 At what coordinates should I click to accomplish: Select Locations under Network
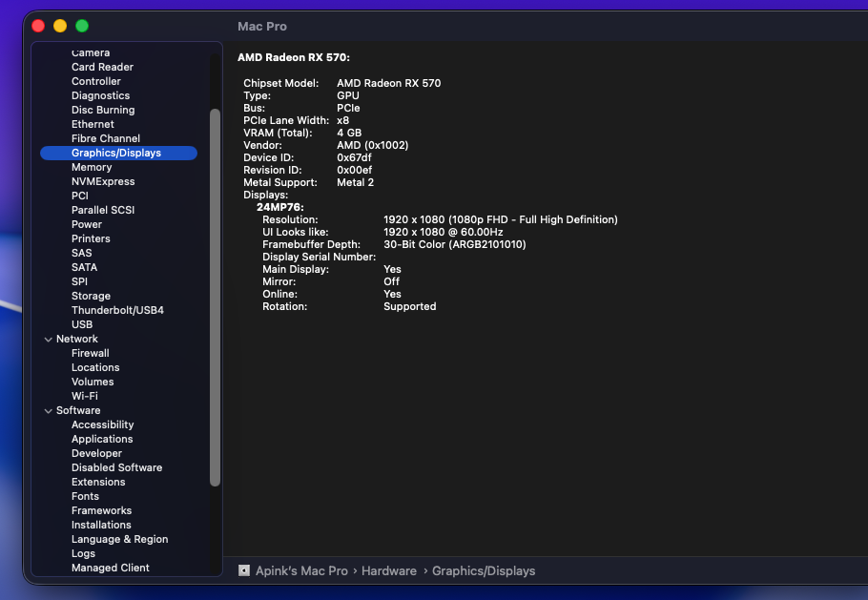pyautogui.click(x=95, y=367)
